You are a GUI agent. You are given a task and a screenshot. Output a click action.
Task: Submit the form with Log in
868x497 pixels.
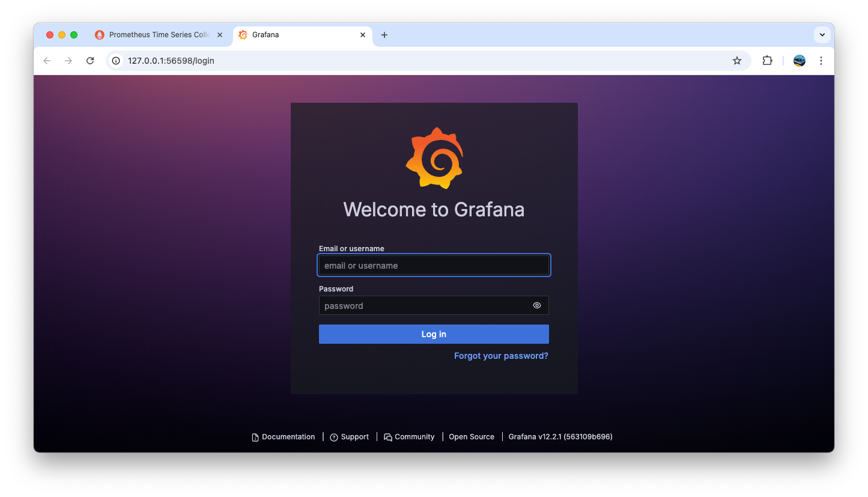click(434, 334)
